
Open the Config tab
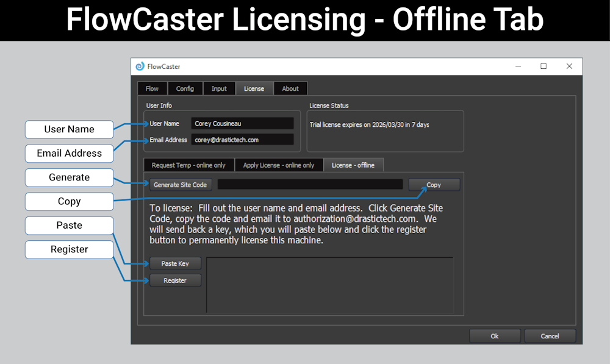[x=185, y=88]
